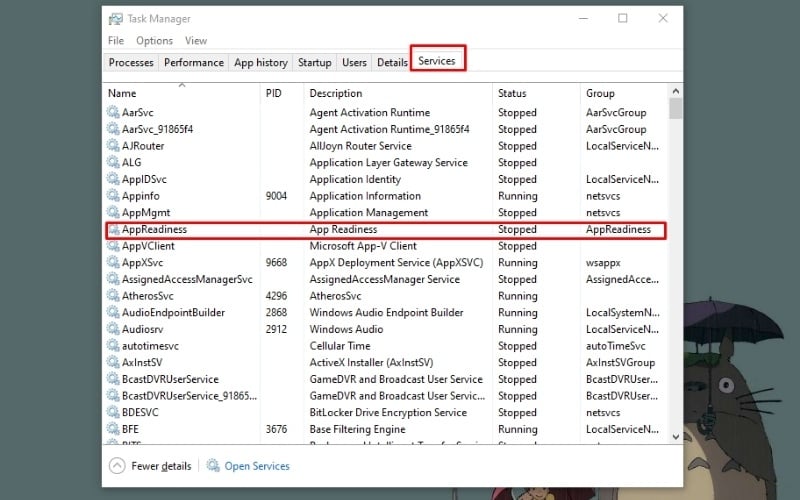The width and height of the screenshot is (800, 500).
Task: Sort services by Name column header
Action: pyautogui.click(x=122, y=93)
